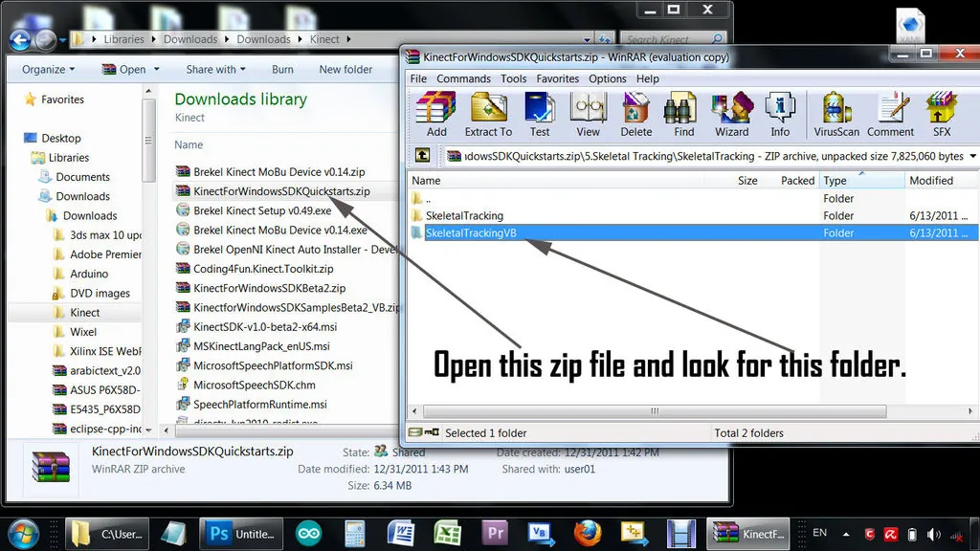Click the Burn button in Explorer

coord(282,70)
